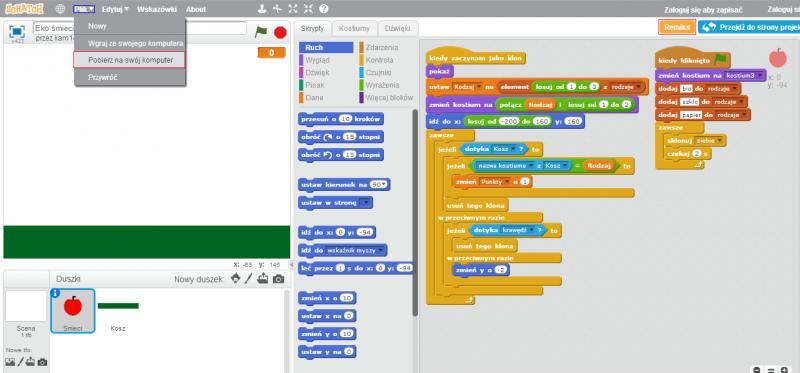Create new sprite from camera
The image size is (800, 373).
[278, 279]
